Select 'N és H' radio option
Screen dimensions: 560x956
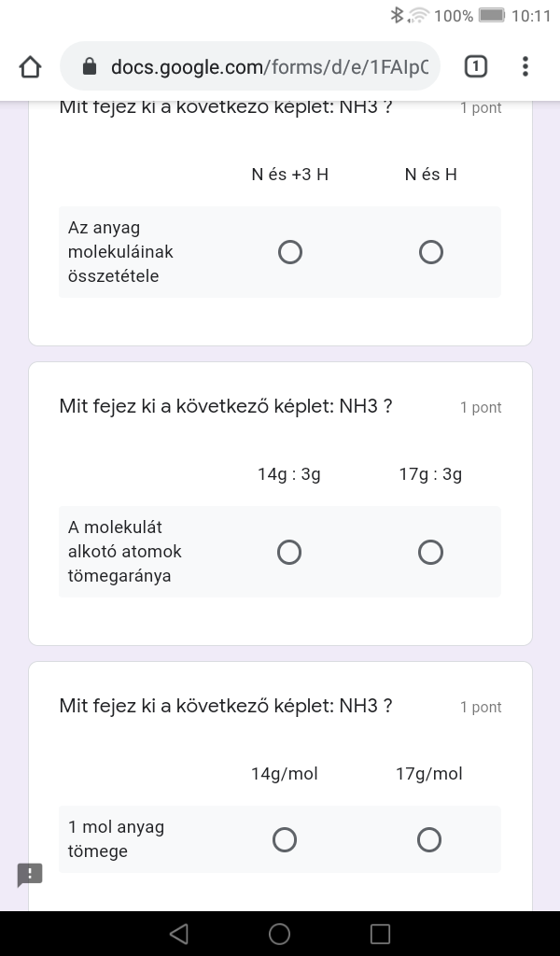(431, 252)
